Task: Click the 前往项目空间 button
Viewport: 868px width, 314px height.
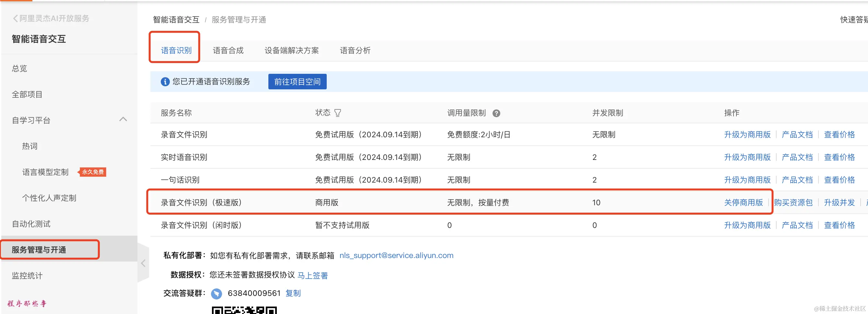Action: point(297,82)
